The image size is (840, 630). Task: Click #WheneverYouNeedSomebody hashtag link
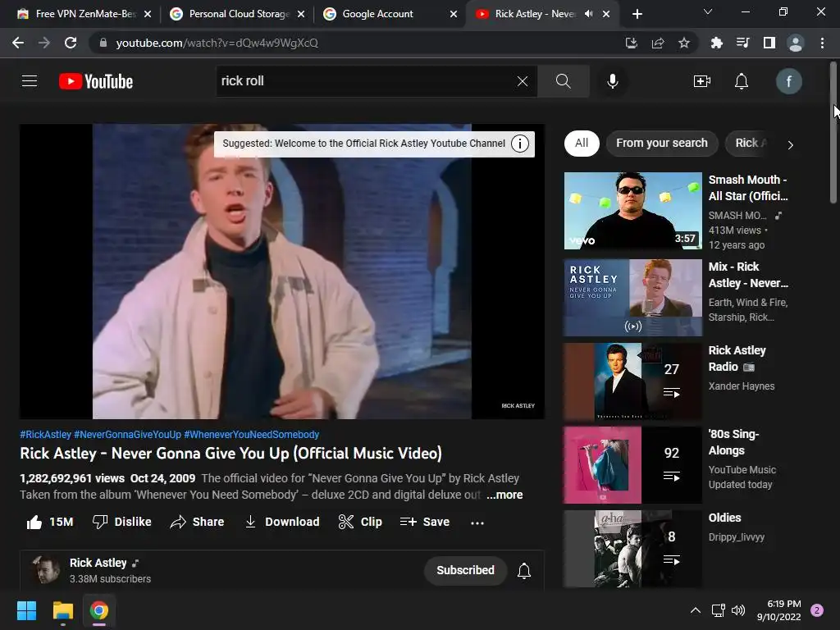click(x=251, y=435)
